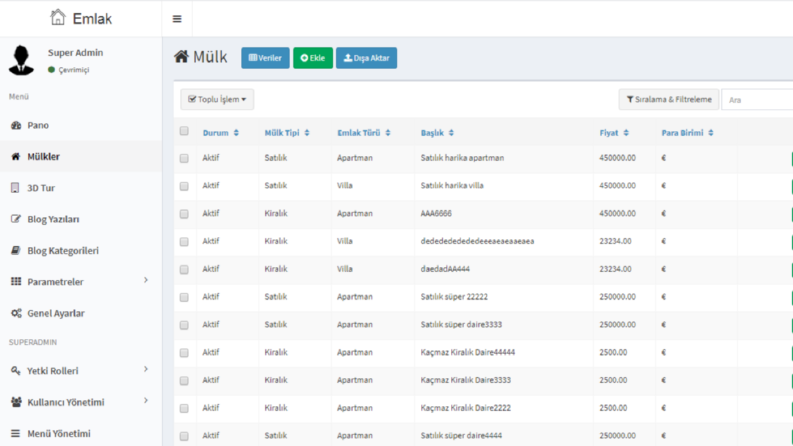Open the Toplu İşlem dropdown
The image size is (793, 446).
pos(217,100)
